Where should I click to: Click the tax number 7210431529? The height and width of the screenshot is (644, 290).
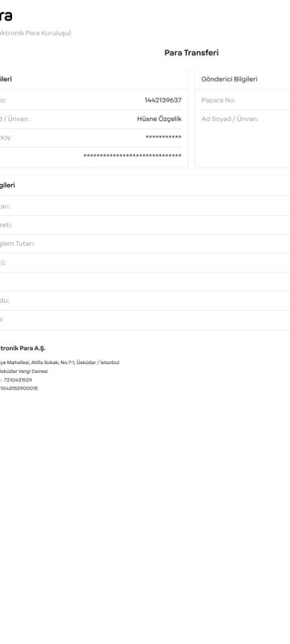pyautogui.click(x=17, y=380)
